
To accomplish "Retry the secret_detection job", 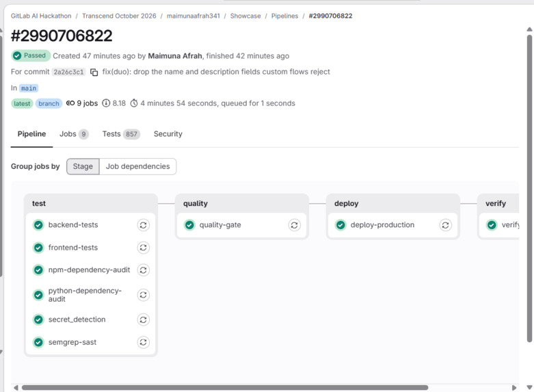I will [x=144, y=319].
